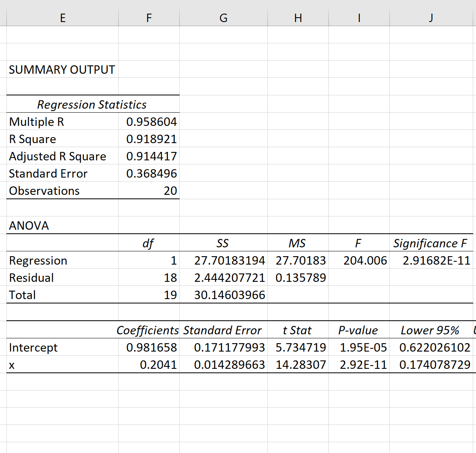The image size is (476, 453).
Task: Select the Total row label
Action: (x=63, y=295)
